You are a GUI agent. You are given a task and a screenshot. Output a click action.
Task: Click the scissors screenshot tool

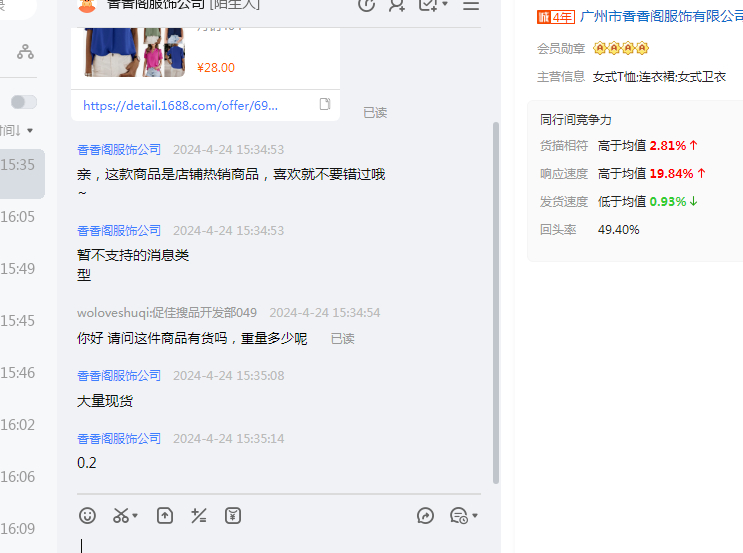(x=121, y=516)
